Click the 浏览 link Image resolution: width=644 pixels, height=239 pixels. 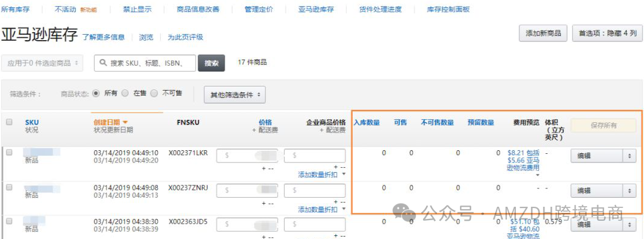coord(146,37)
